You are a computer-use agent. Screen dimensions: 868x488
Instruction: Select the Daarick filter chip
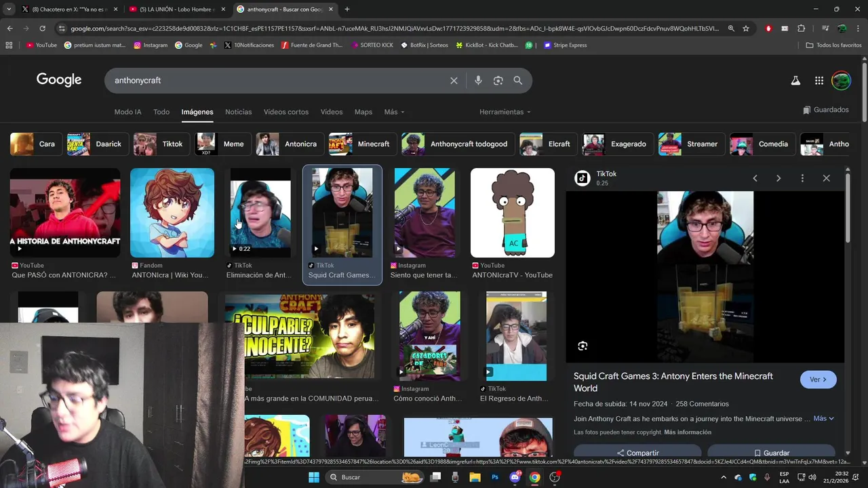pyautogui.click(x=97, y=144)
